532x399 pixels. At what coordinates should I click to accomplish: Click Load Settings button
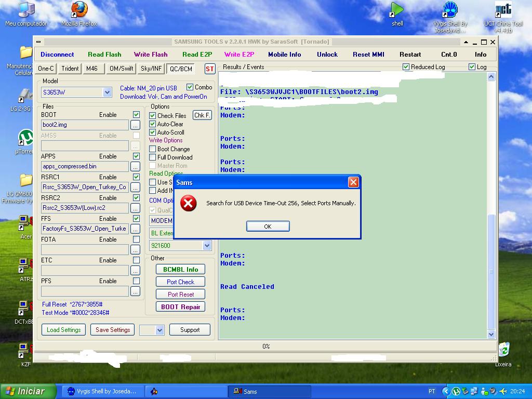64,330
